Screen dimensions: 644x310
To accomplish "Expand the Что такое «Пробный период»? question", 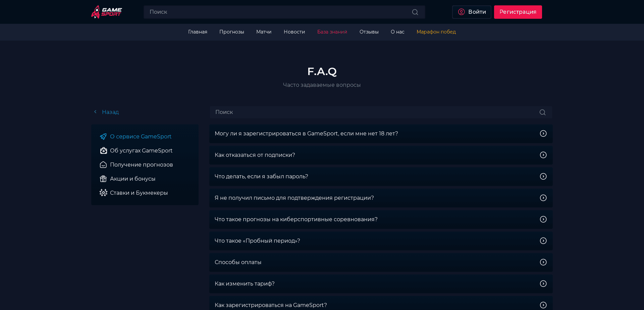I will pos(543,241).
